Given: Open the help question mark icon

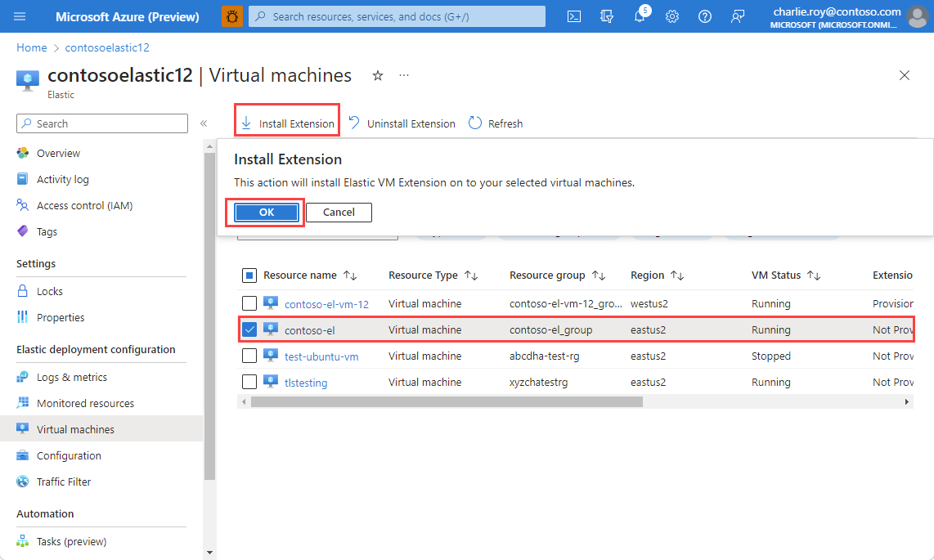Looking at the screenshot, I should pos(705,16).
